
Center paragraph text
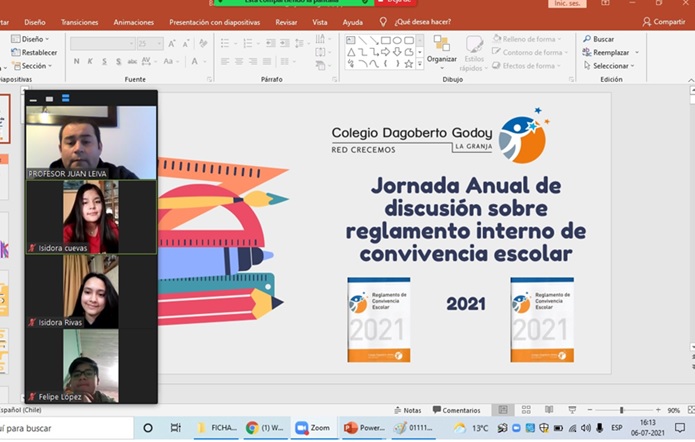click(239, 61)
